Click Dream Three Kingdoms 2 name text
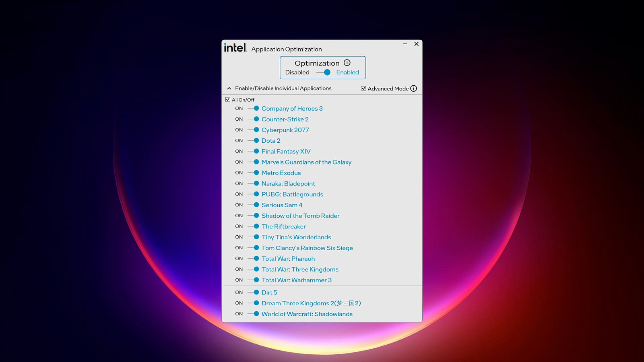 (311, 303)
